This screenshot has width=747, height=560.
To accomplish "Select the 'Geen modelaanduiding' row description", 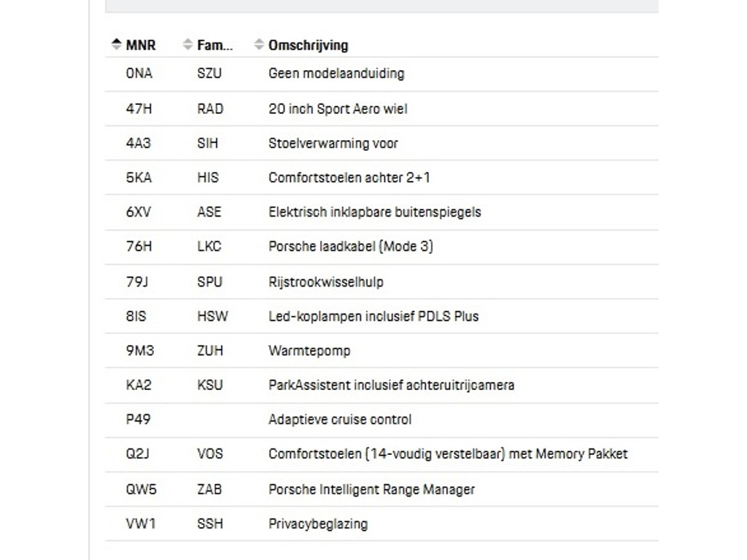I will pyautogui.click(x=336, y=74).
